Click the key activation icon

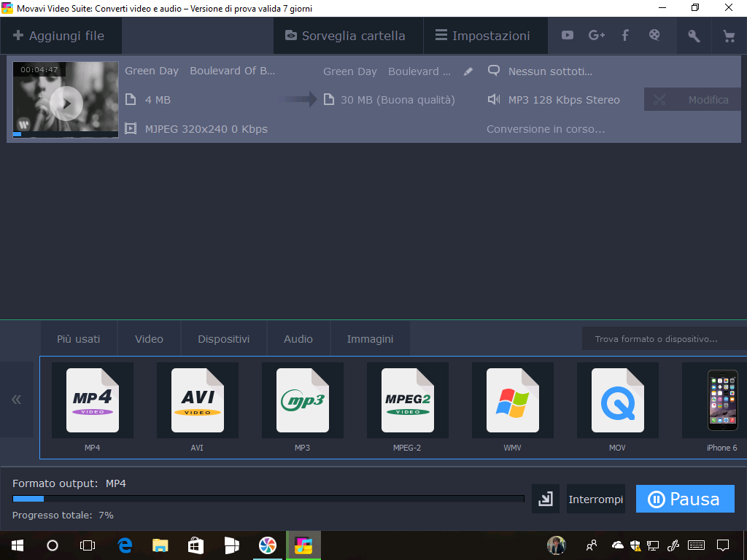694,36
